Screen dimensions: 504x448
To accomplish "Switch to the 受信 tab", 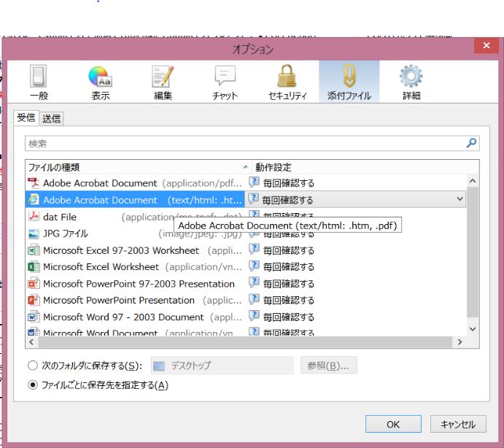I will coord(26,118).
